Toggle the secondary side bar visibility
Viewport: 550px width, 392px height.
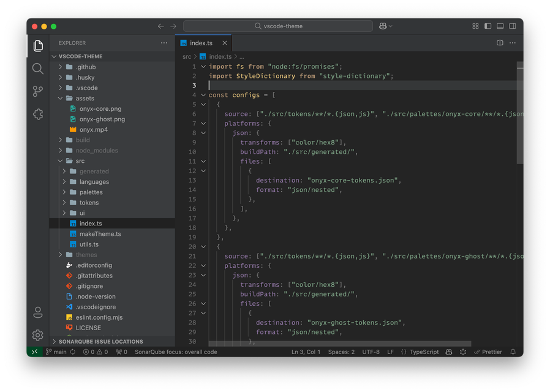click(513, 26)
